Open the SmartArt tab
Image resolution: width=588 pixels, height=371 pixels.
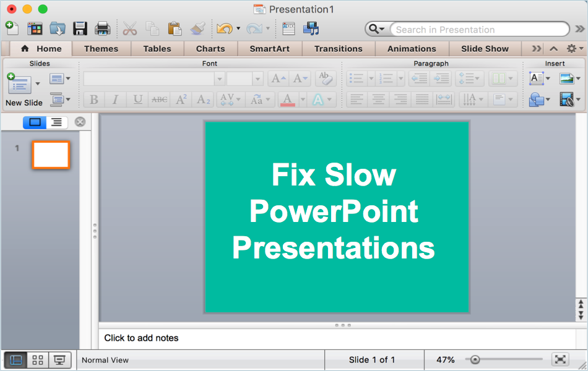click(270, 49)
